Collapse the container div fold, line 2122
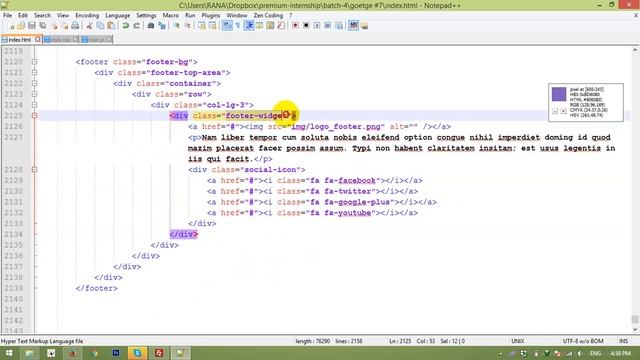 [34, 83]
